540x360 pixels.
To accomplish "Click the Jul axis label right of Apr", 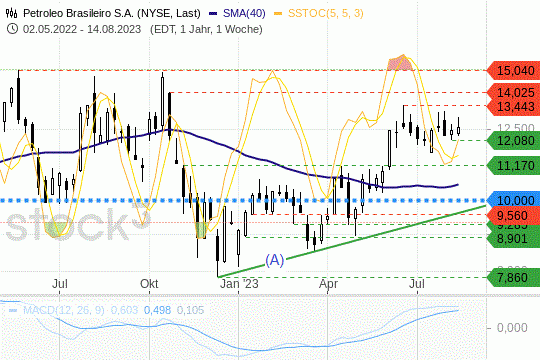I will coord(417,284).
